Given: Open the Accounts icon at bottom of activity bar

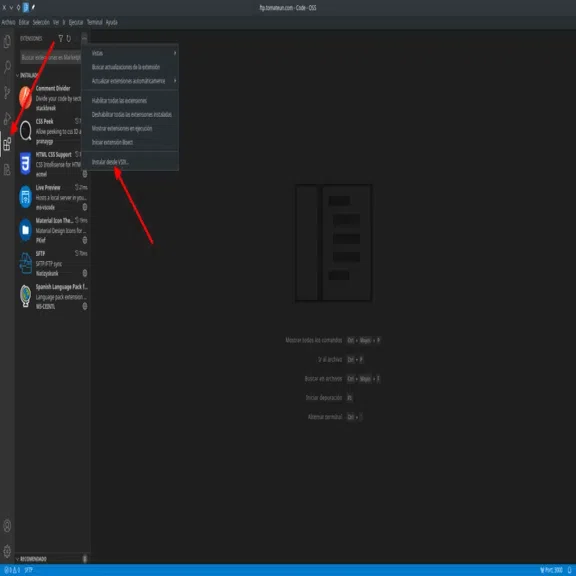Looking at the screenshot, I should pos(7,526).
